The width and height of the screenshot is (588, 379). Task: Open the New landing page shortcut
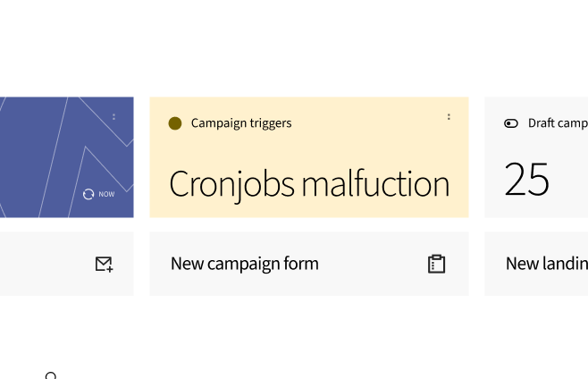click(547, 264)
